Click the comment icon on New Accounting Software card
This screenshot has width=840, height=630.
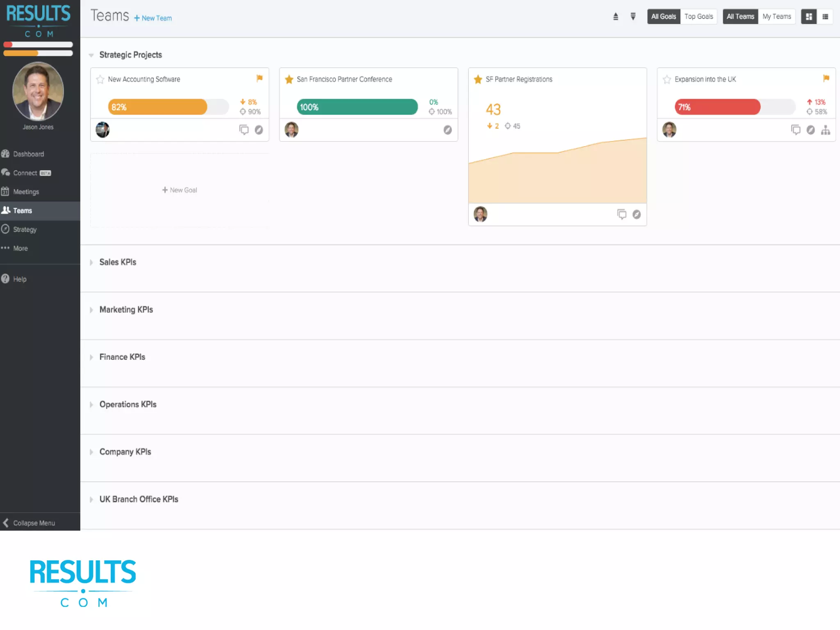coord(244,130)
